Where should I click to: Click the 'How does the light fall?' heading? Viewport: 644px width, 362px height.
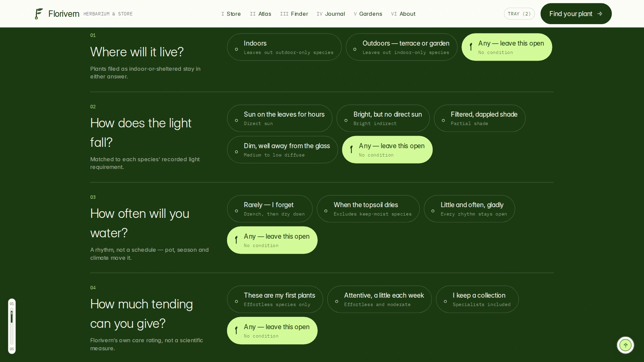[141, 133]
